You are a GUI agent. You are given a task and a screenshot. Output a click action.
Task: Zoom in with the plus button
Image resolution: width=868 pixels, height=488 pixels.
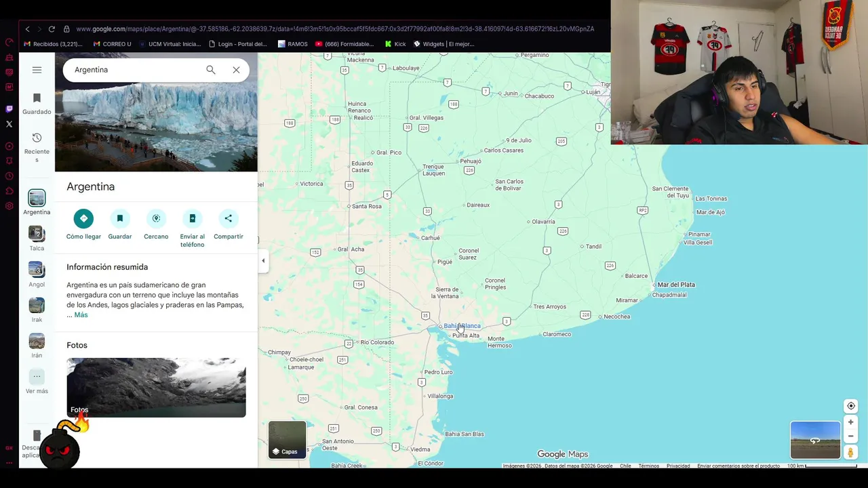pos(850,422)
